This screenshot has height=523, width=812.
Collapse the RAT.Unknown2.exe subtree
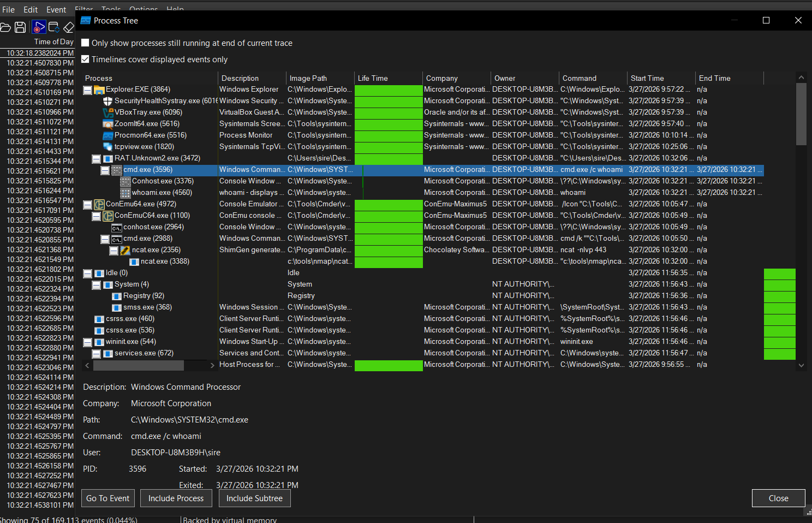[x=96, y=158]
